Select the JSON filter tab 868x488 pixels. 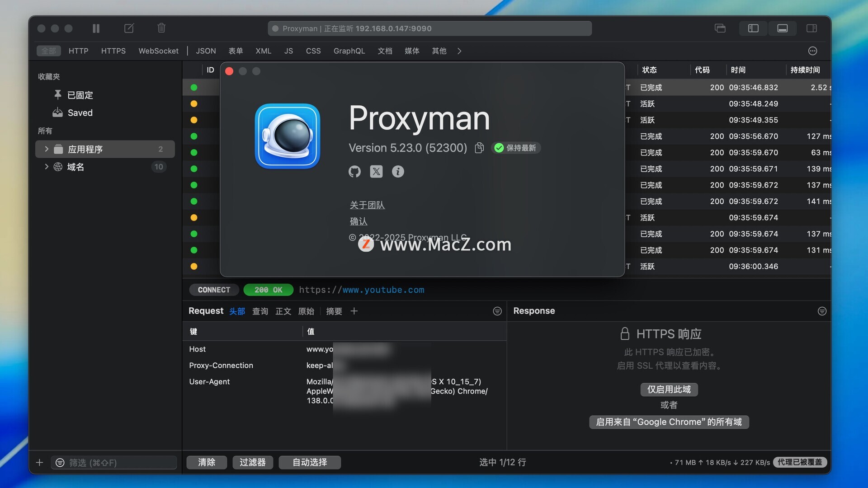(206, 51)
